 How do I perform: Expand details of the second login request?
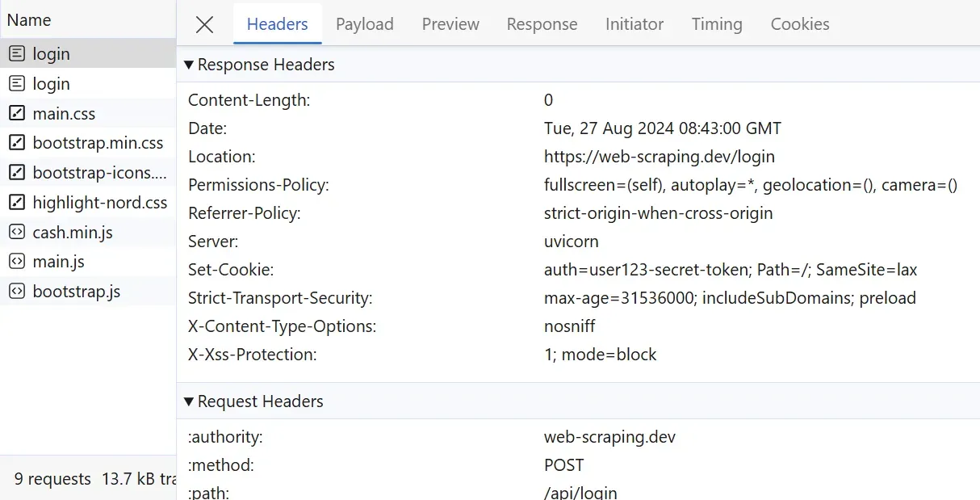[x=50, y=83]
